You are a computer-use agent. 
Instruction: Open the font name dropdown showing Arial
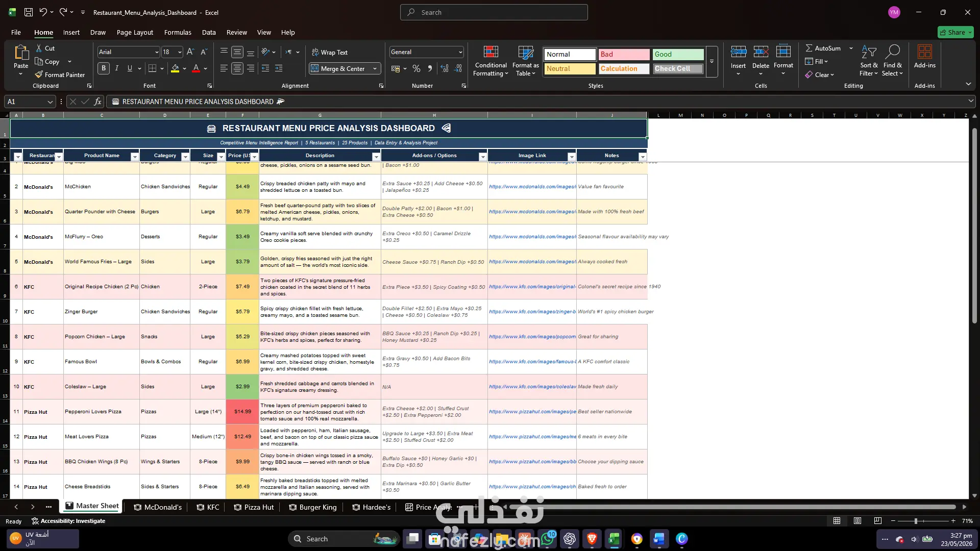coord(157,52)
